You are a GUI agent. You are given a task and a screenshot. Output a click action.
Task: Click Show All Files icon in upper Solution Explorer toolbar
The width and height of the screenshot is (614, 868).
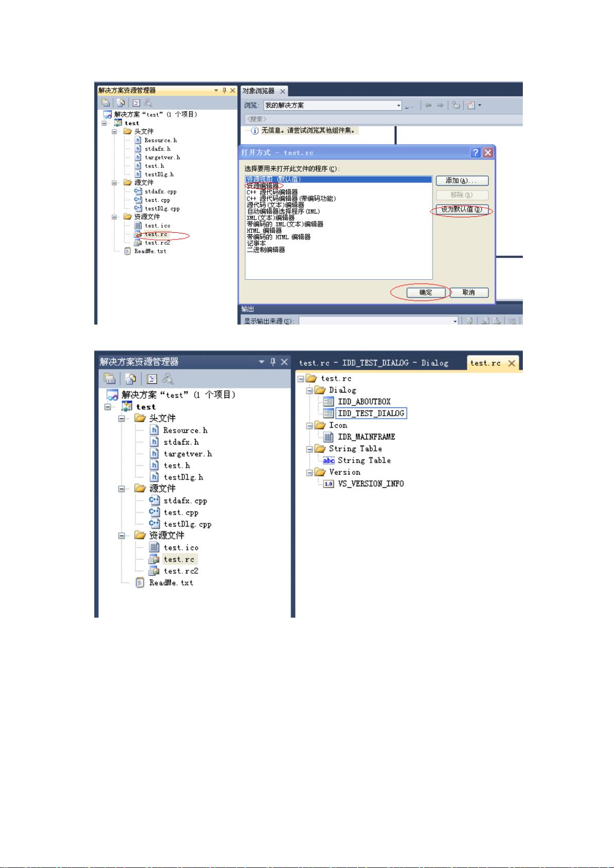pos(121,103)
